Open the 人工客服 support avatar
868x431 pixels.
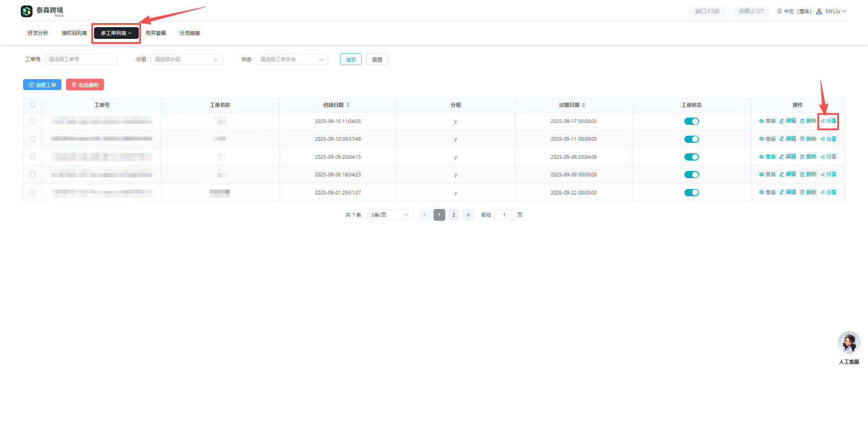tap(849, 343)
